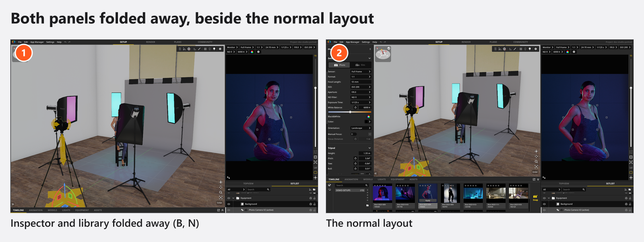Open the Sensor dropdown in normal layout inspector
644x242 pixels.
[x=361, y=71]
